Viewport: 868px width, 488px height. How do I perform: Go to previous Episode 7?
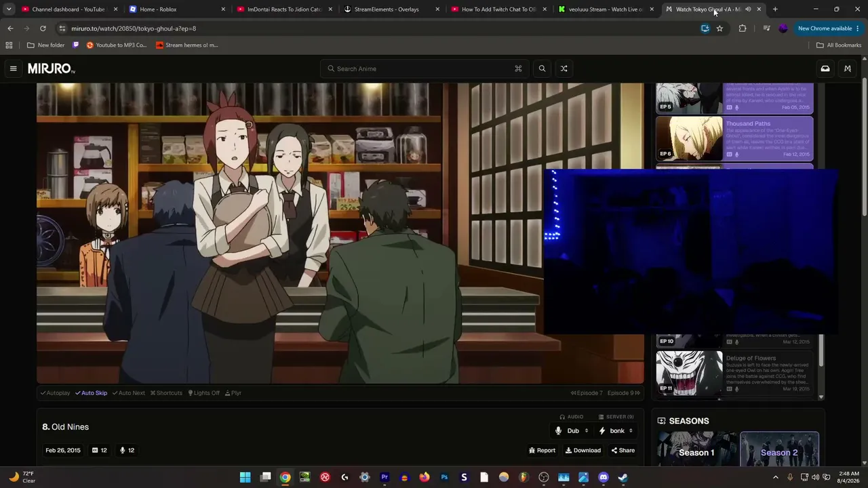[x=587, y=393]
